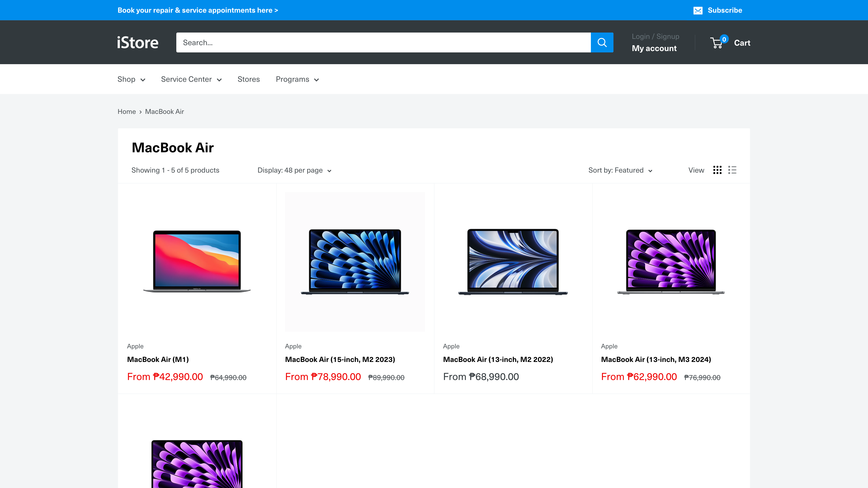Toggle list display mode next to View
This screenshot has width=868, height=488.
click(x=732, y=170)
